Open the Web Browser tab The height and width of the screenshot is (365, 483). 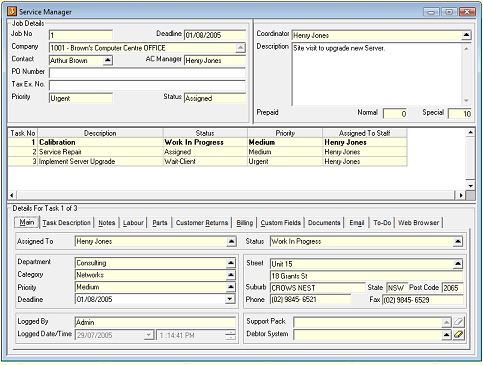coord(418,223)
